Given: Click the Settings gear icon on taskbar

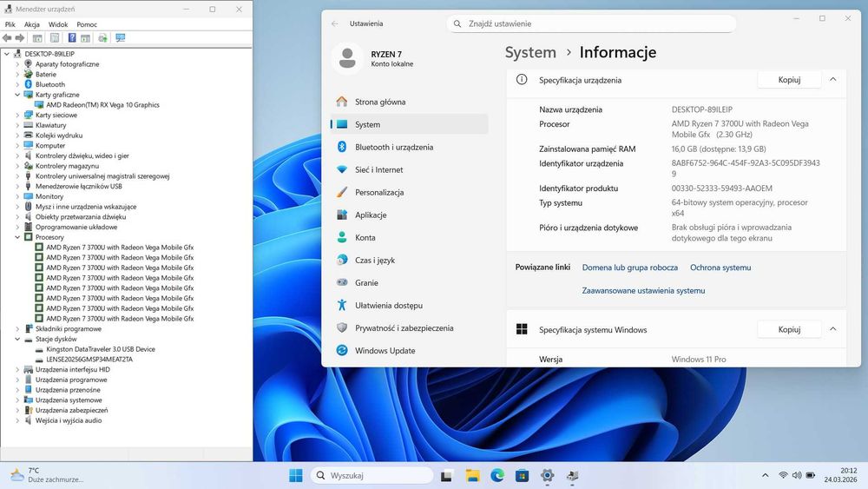Looking at the screenshot, I should [x=547, y=475].
